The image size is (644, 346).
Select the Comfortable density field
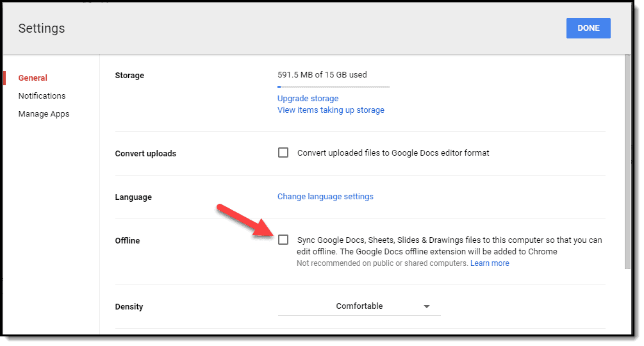point(359,306)
